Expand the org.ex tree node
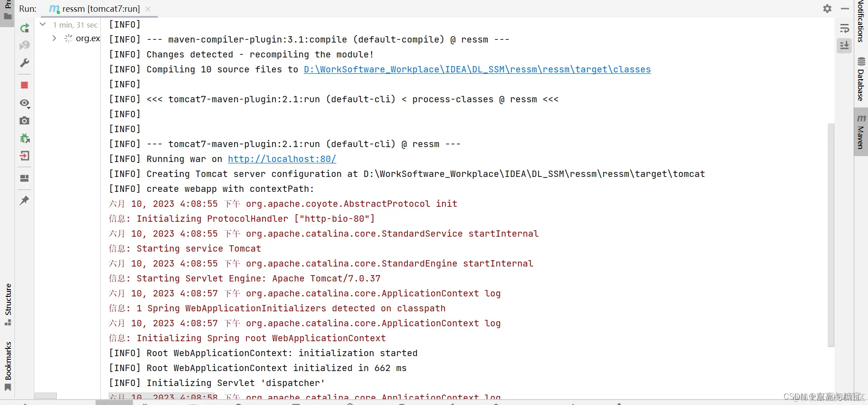The image size is (868, 405). pyautogui.click(x=54, y=38)
